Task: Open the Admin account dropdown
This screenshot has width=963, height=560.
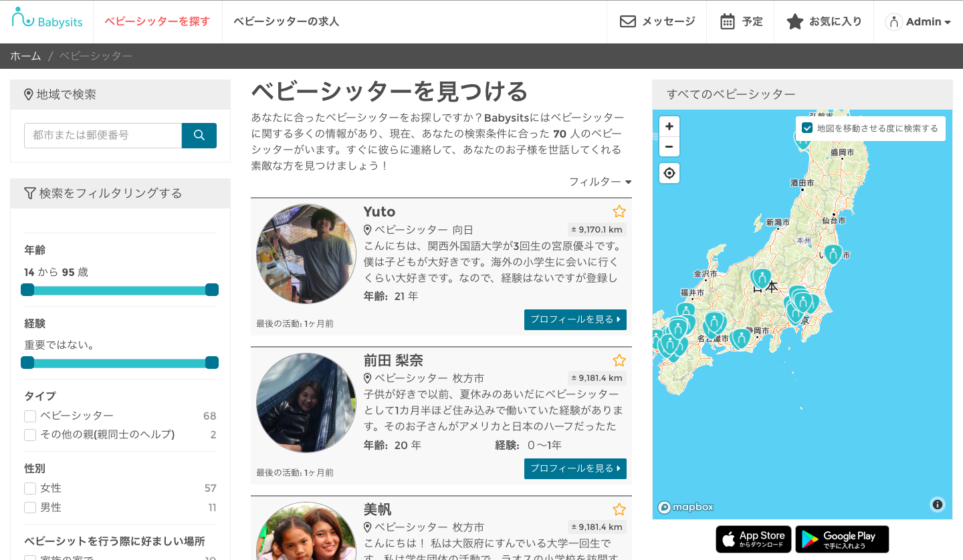Action: 918,21
